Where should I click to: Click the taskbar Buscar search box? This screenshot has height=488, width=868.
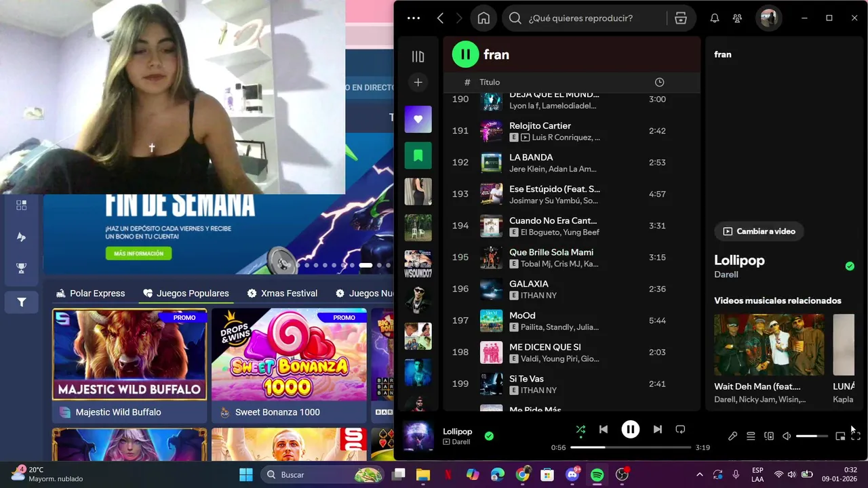pos(323,474)
